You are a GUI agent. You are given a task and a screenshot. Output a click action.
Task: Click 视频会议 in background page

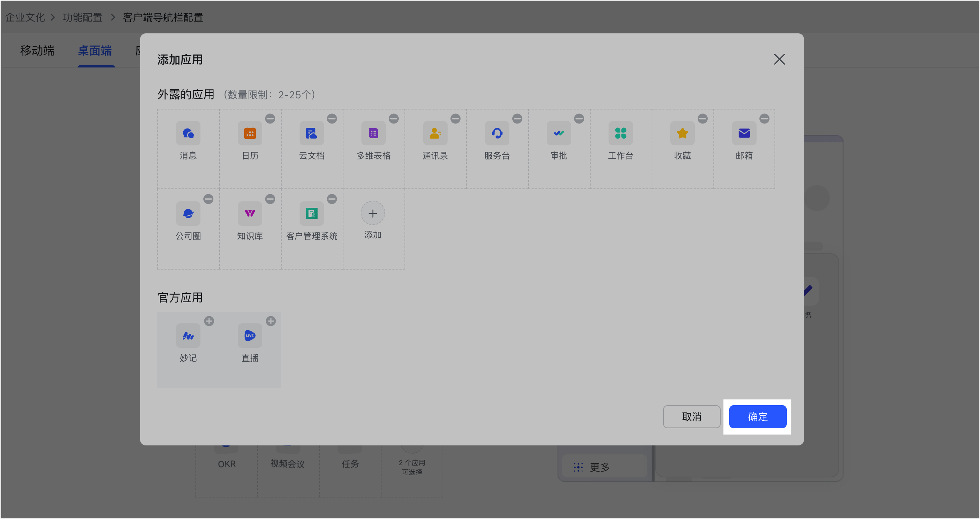[288, 464]
